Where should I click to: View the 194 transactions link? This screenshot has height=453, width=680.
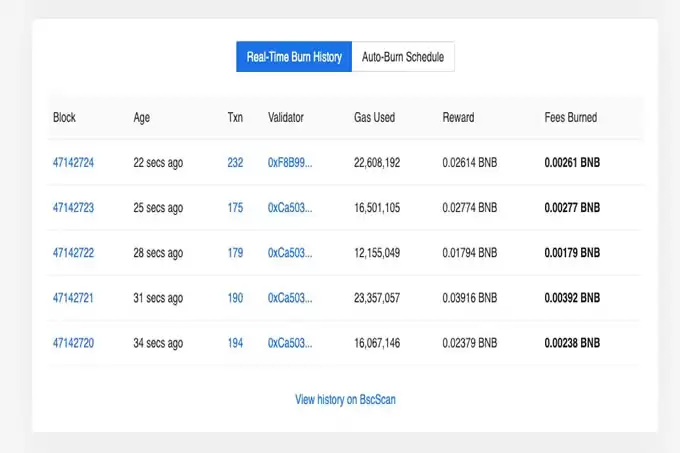click(235, 343)
